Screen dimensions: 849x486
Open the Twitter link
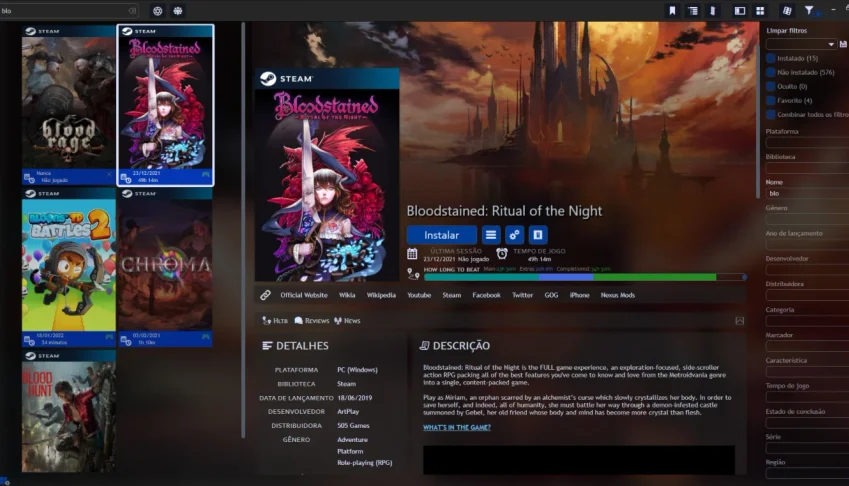click(x=523, y=295)
